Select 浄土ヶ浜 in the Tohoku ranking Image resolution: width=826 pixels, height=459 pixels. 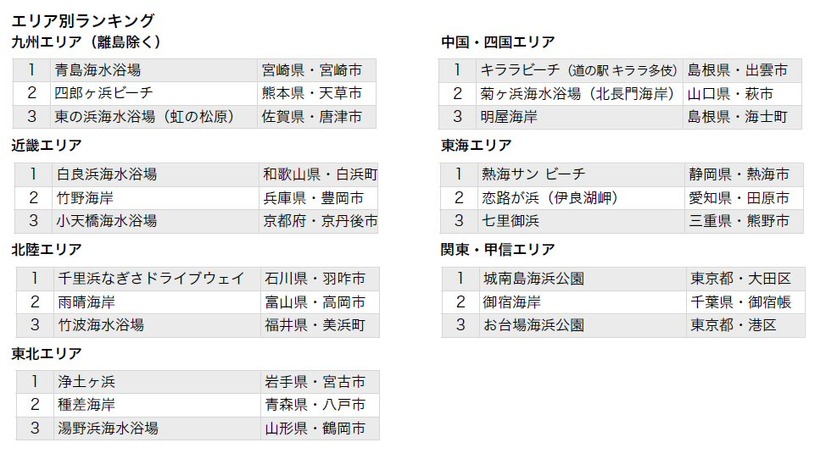tap(86, 382)
